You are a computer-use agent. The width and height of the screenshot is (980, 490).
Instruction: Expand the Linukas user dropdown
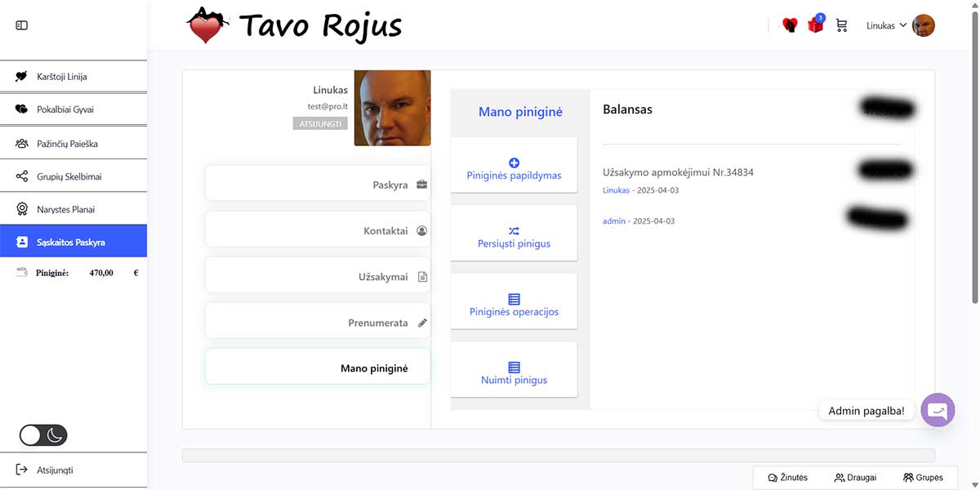pos(886,25)
